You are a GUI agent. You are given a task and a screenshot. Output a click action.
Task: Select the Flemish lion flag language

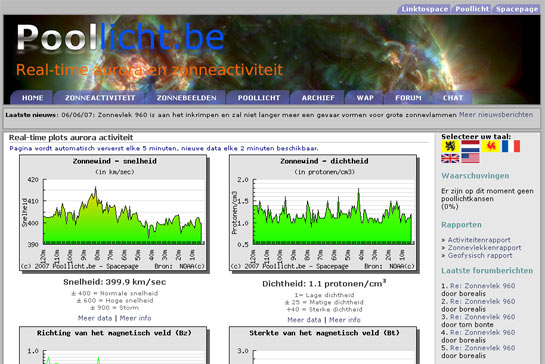pos(450,146)
